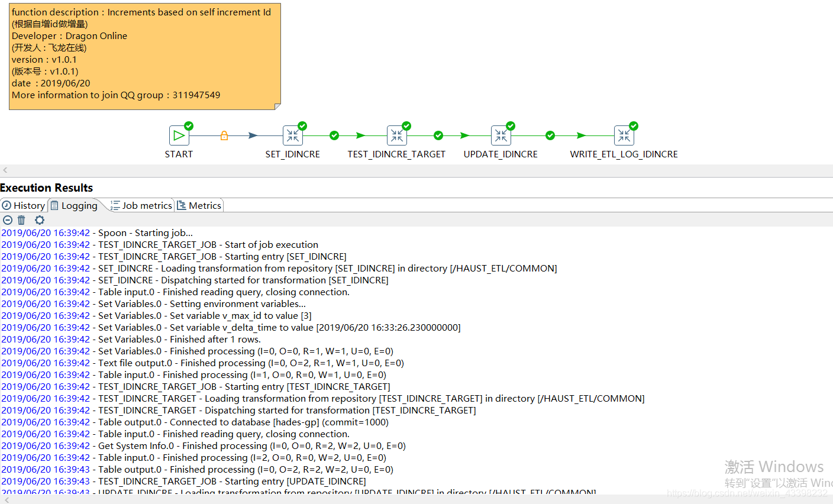
Task: Click log line 'Text file output.0 - Finished processing'
Action: pyautogui.click(x=202, y=363)
